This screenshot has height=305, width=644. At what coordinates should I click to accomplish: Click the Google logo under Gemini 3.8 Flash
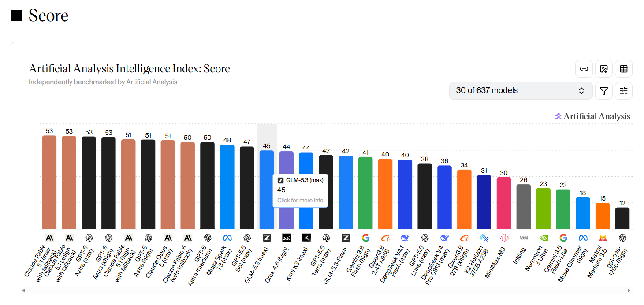365,238
